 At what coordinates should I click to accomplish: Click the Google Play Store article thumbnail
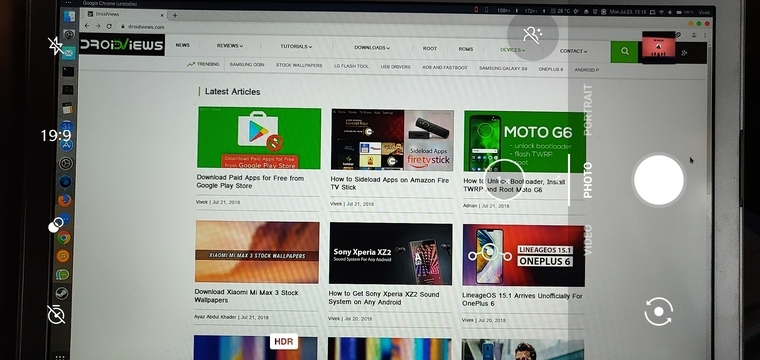coord(259,138)
